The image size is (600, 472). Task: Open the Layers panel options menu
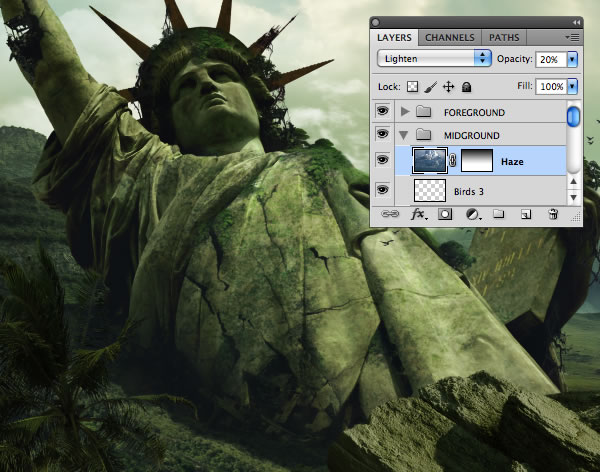[x=572, y=38]
